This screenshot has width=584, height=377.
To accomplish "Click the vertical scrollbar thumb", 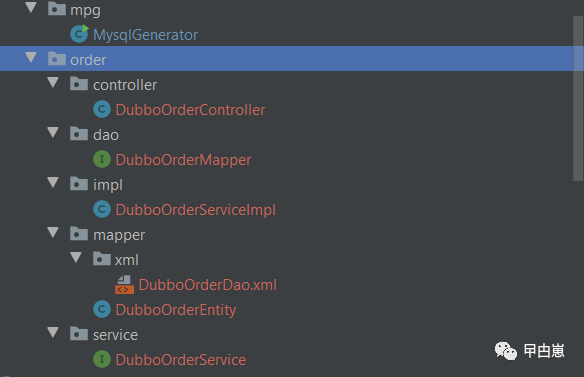I will pyautogui.click(x=578, y=98).
